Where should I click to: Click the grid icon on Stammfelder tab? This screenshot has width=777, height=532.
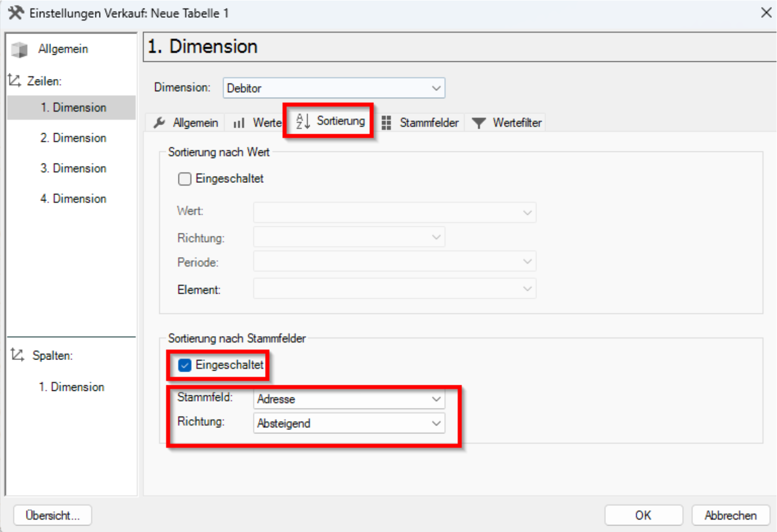tap(386, 122)
